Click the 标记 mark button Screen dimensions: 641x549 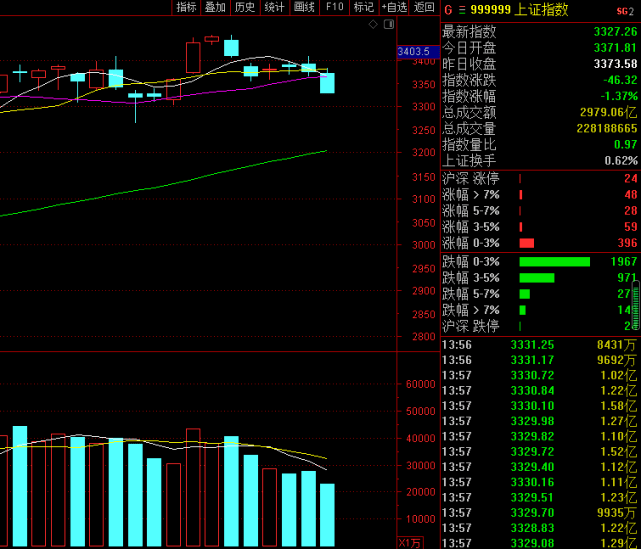pyautogui.click(x=364, y=7)
